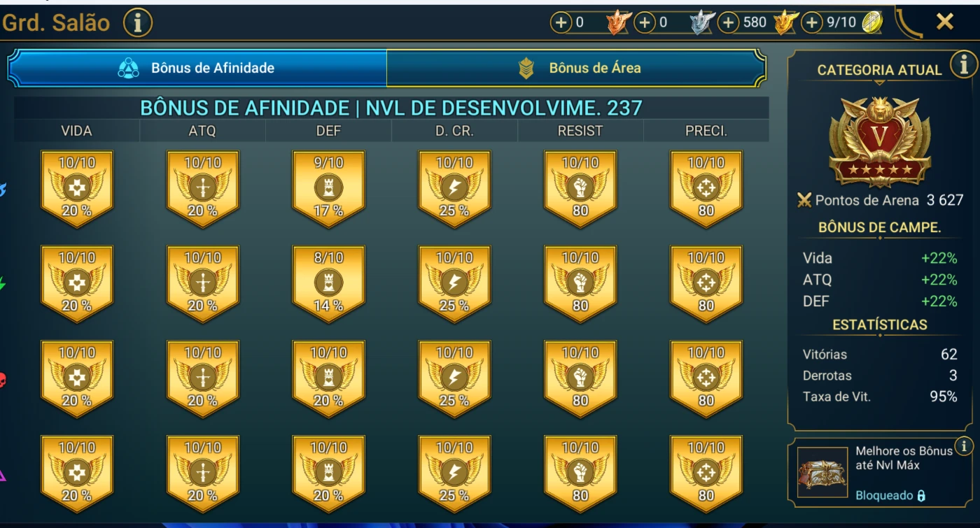Screen dimensions: 980x528
Task: Open info icon on Melhore os Bônus panel
Action: click(x=964, y=445)
